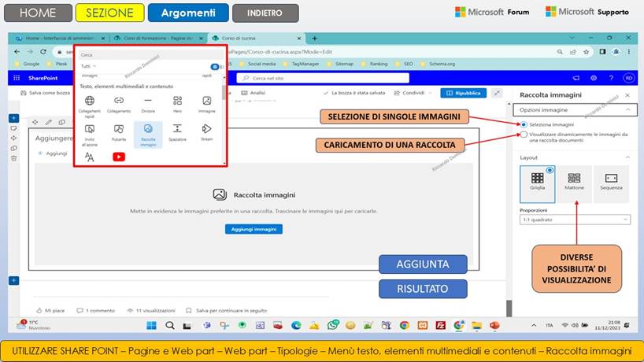Select 'Visualizzare dinamicamente le immagini' radio option
The image size is (644, 362).
524,135
